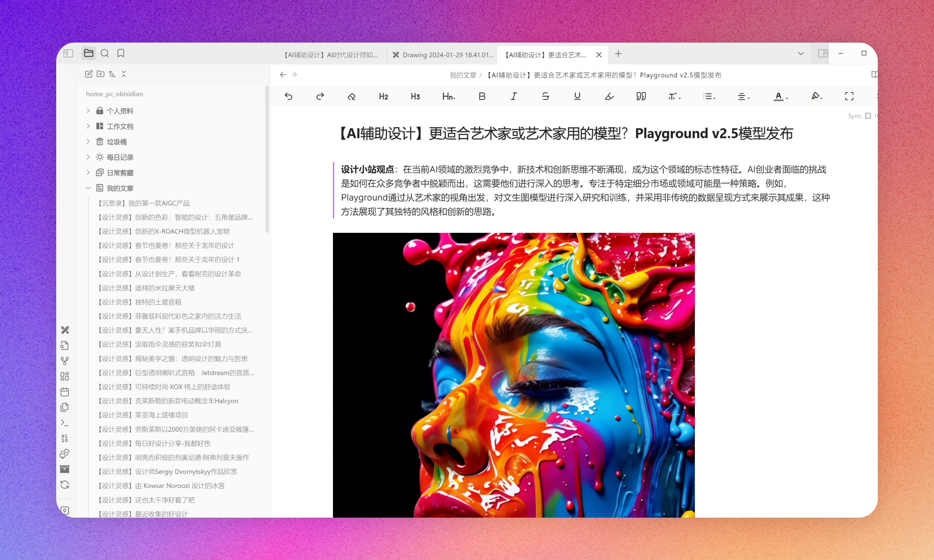This screenshot has width=934, height=560.
Task: Navigate forward with right arrow
Action: tap(294, 75)
